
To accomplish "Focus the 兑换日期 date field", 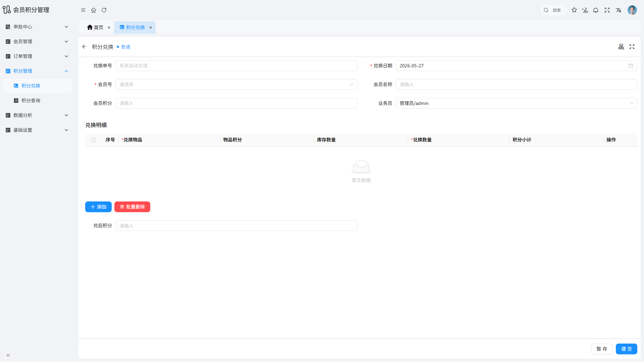I will 516,66.
